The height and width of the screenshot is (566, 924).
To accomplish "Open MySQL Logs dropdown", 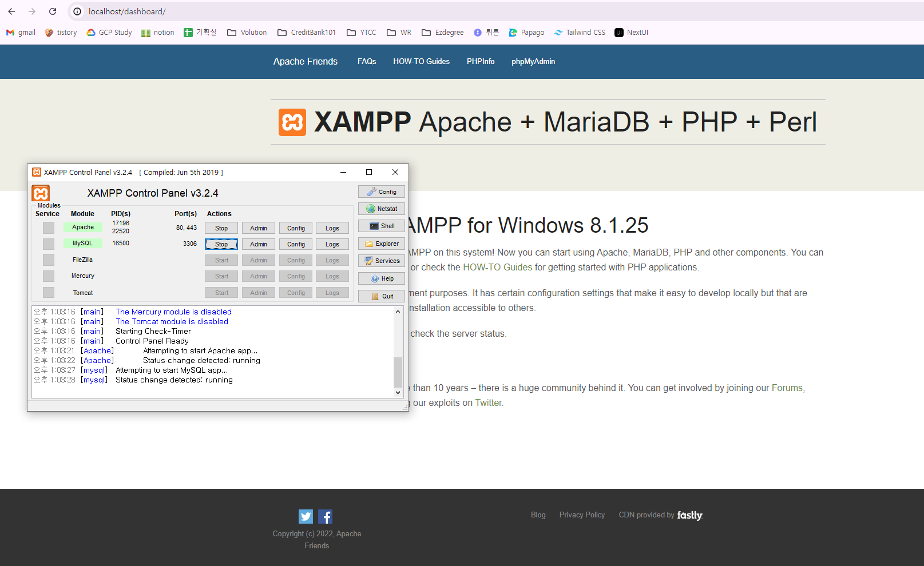I will pyautogui.click(x=332, y=244).
